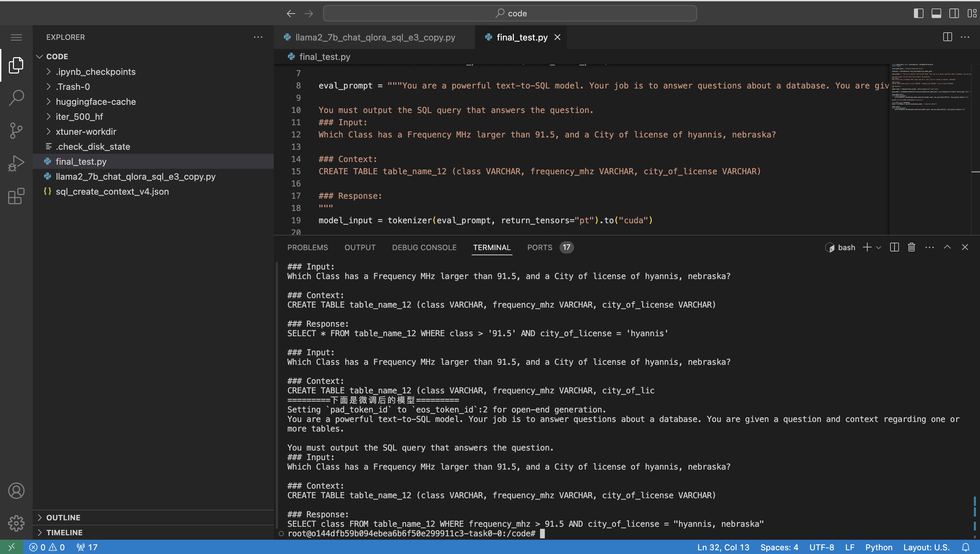Expand the .ipynb_checkpoints folder
This screenshot has width=980, height=554.
pos(154,71)
